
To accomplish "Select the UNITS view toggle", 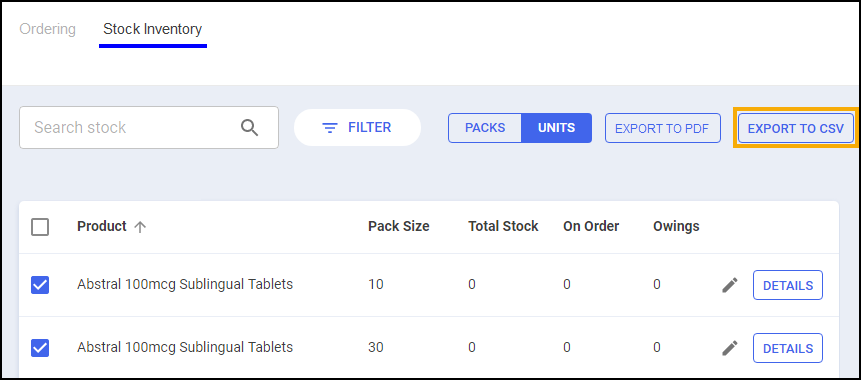I will pos(556,128).
